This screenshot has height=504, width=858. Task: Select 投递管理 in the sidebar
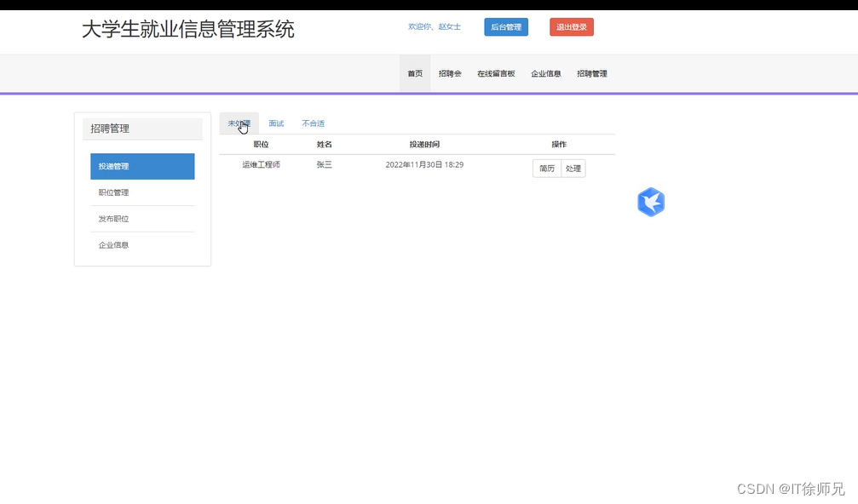(142, 166)
